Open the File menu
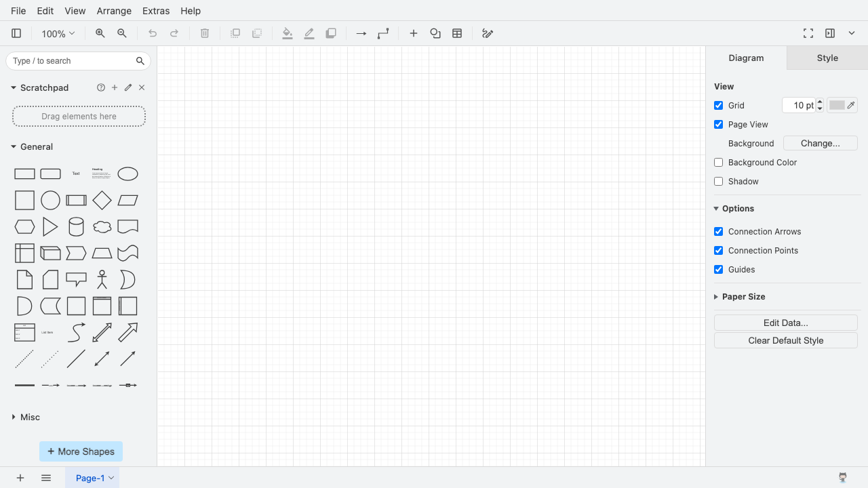 pyautogui.click(x=18, y=11)
